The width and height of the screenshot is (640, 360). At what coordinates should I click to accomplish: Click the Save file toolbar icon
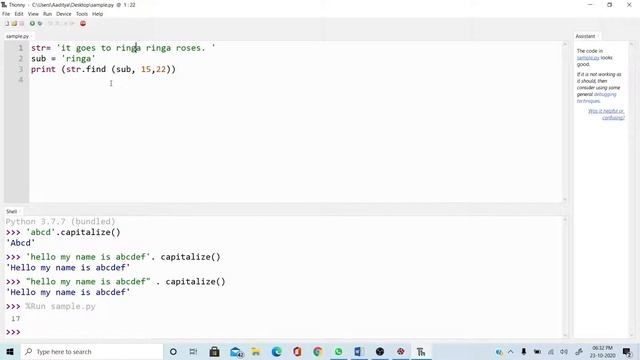(x=22, y=23)
